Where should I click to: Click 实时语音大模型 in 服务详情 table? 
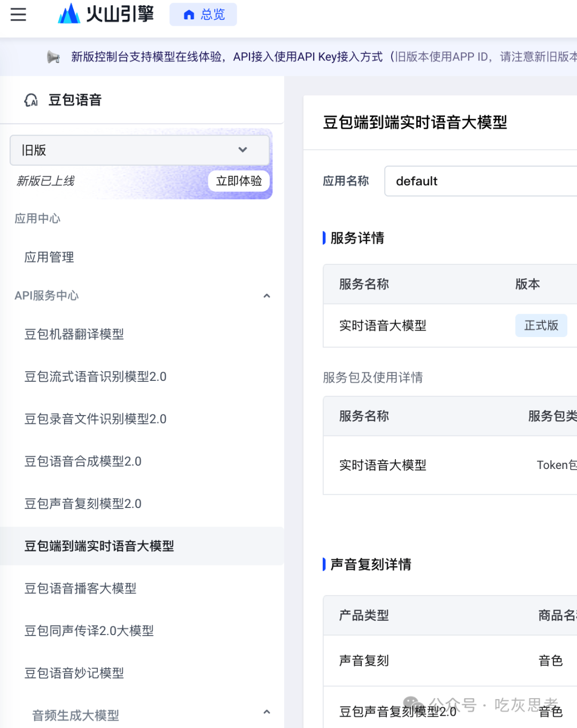383,326
